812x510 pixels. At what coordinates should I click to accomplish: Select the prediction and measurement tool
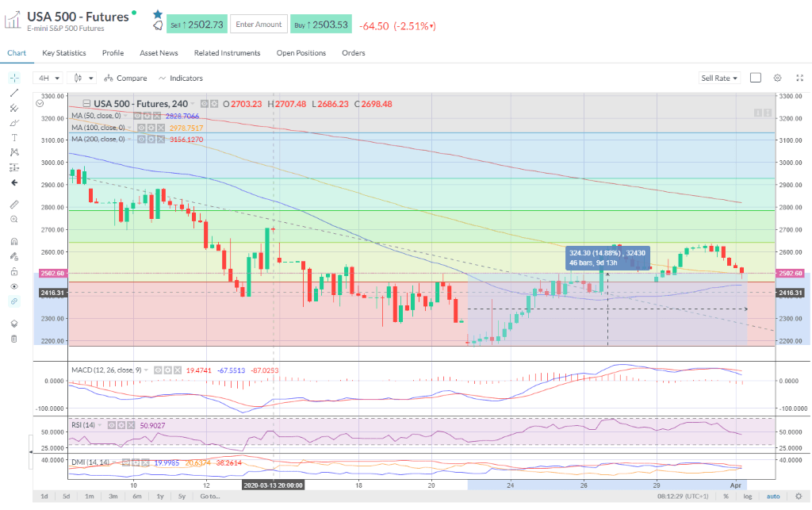pyautogui.click(x=14, y=167)
